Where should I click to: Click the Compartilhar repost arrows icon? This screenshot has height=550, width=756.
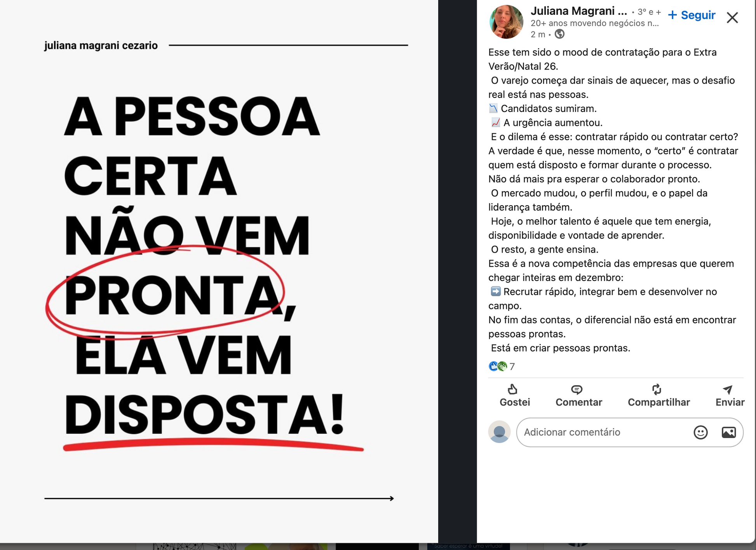pyautogui.click(x=657, y=389)
